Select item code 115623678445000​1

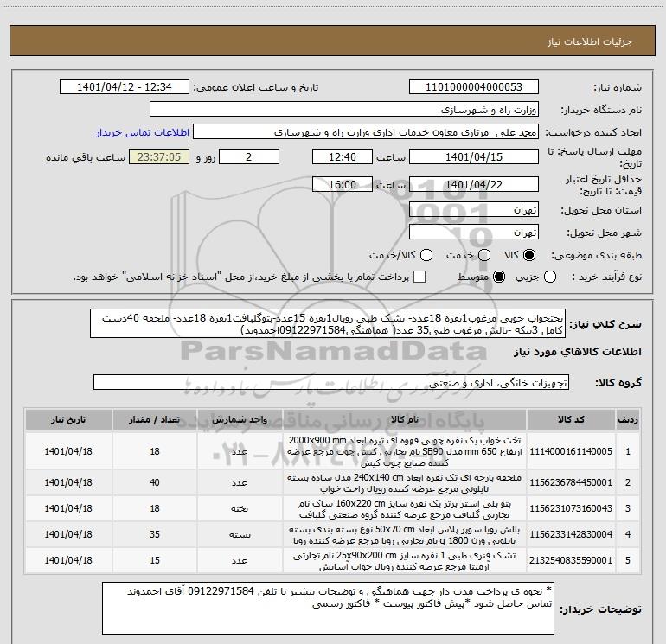point(571,482)
